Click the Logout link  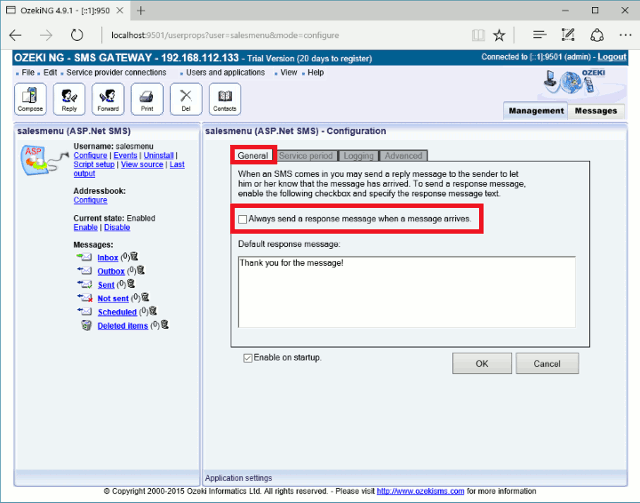tap(611, 57)
